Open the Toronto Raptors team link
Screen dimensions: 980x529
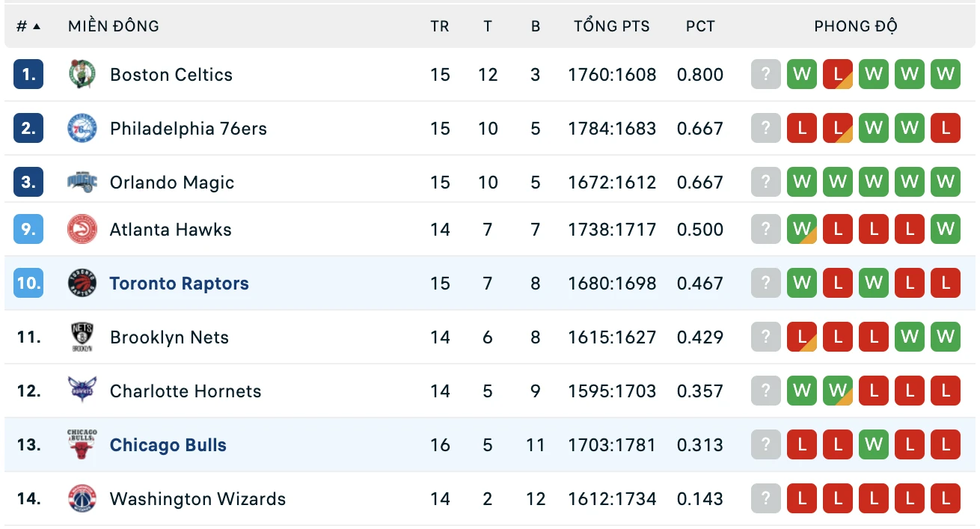[179, 284]
